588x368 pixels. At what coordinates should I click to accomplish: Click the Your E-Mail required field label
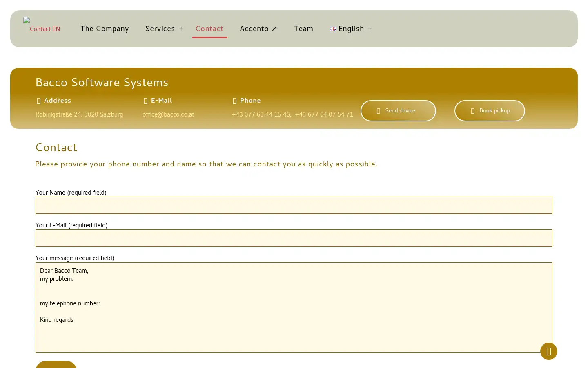(71, 225)
